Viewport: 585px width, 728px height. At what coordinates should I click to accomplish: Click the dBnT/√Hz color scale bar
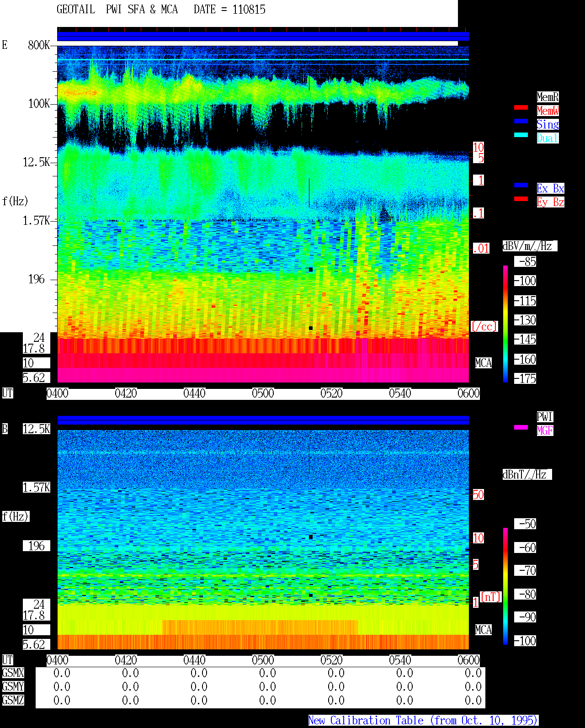(505, 586)
